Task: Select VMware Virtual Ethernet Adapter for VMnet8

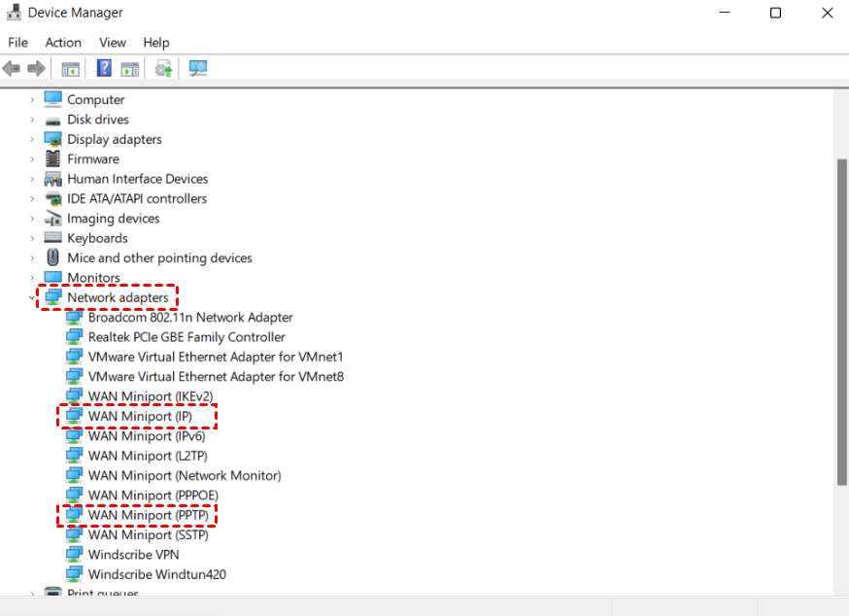Action: (216, 377)
